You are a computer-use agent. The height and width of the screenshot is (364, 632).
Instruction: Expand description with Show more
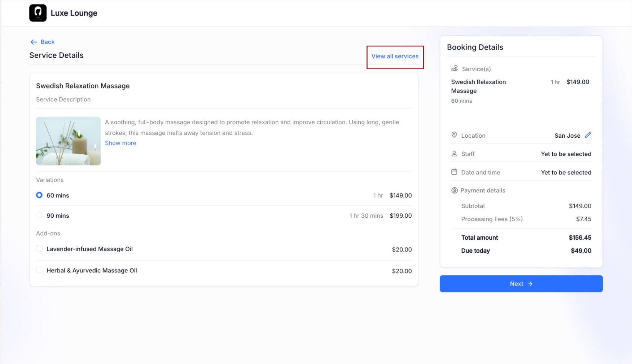(x=120, y=143)
